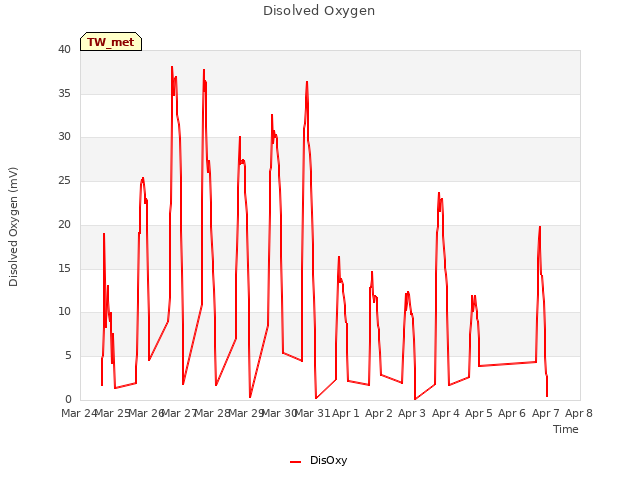
Task: Click the Mar 31 x-axis tick label
Action: coord(312,413)
